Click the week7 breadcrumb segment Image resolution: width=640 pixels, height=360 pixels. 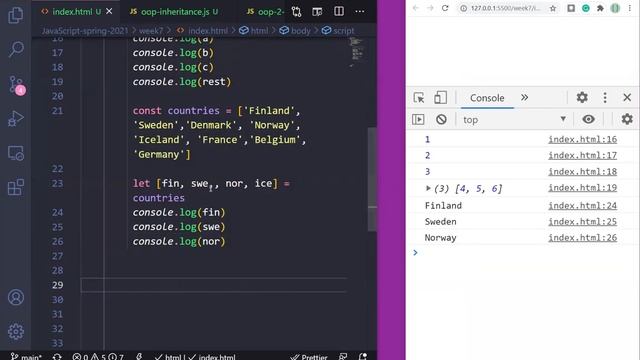click(x=151, y=31)
